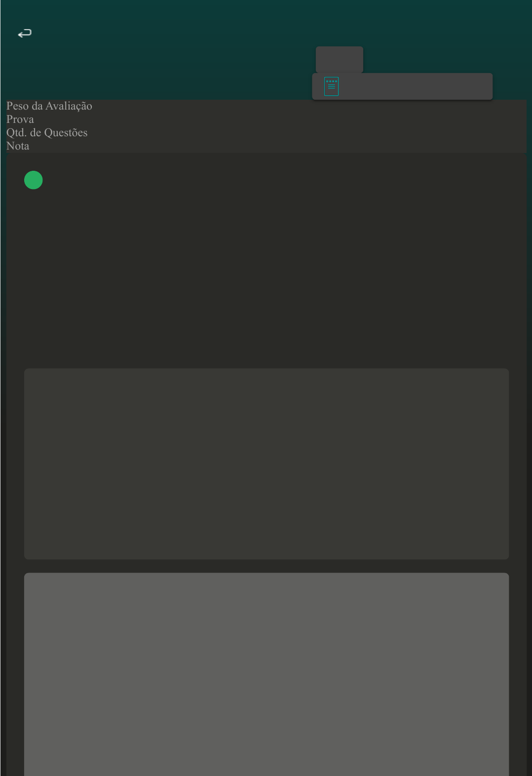Click the gap between the two gray cards
Screen dimensions: 532x776
click(266, 566)
